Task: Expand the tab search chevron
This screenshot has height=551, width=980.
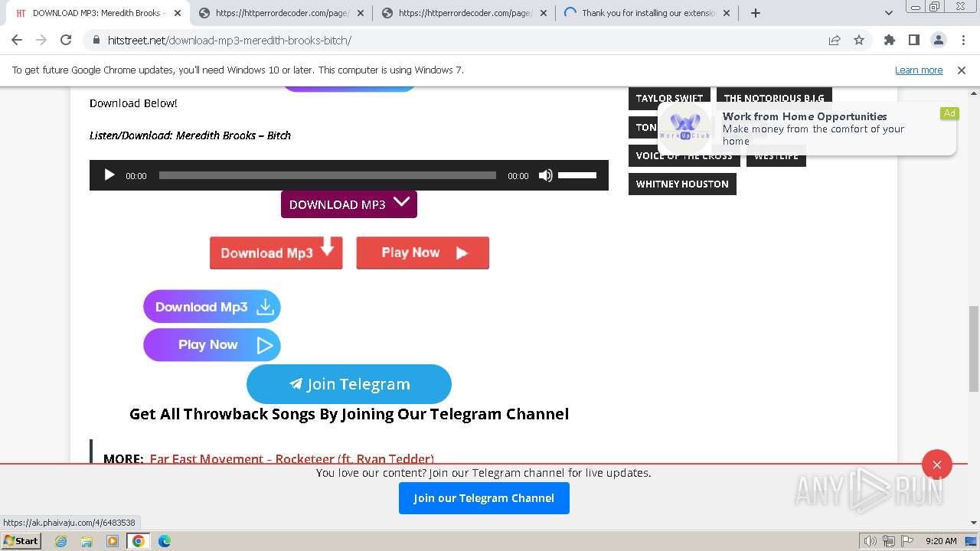Action: 889,13
